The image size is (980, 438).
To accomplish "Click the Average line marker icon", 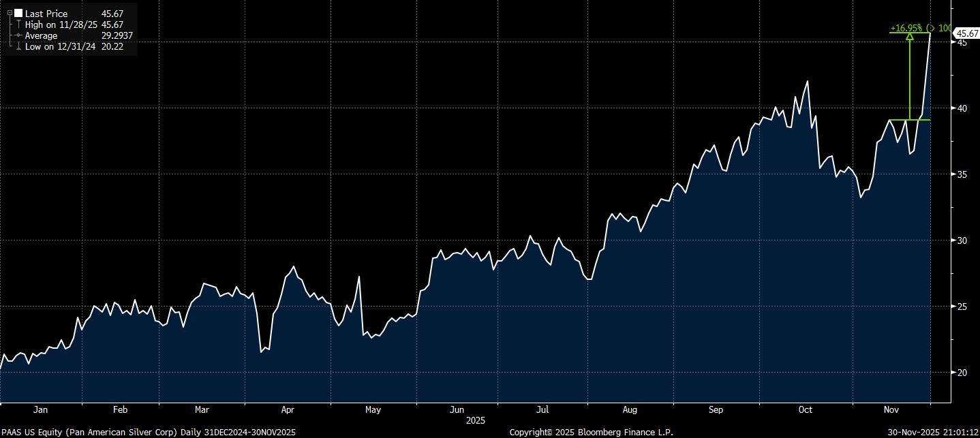I will coord(17,35).
